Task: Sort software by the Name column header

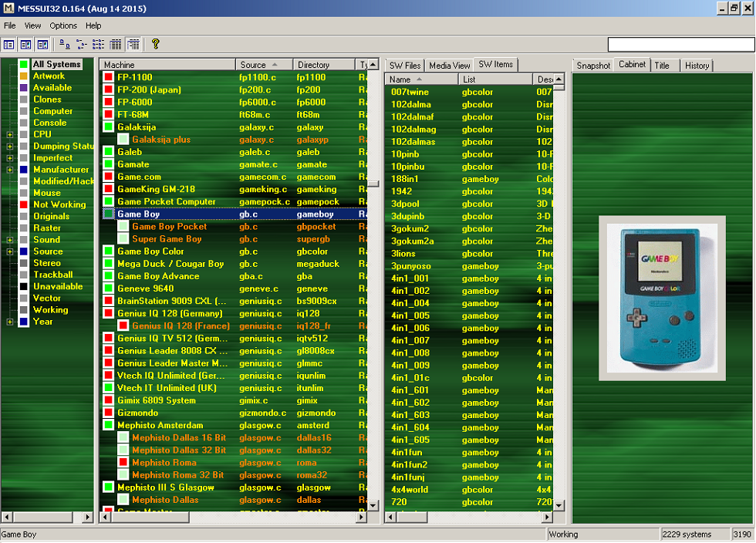Action: 421,79
